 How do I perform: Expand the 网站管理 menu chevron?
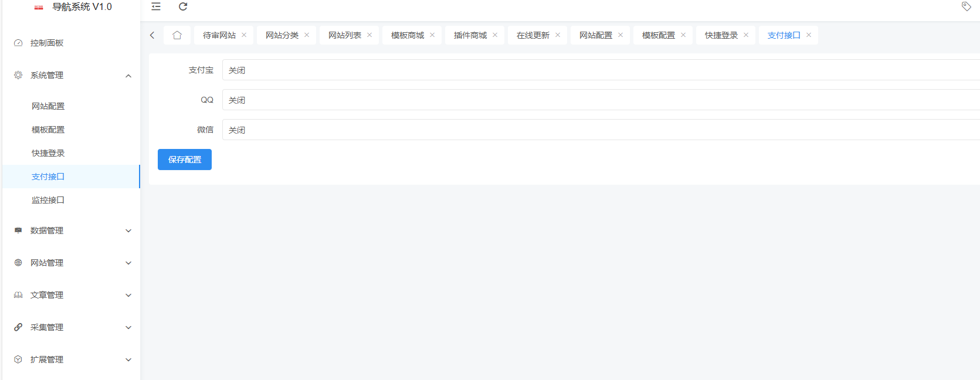[128, 263]
